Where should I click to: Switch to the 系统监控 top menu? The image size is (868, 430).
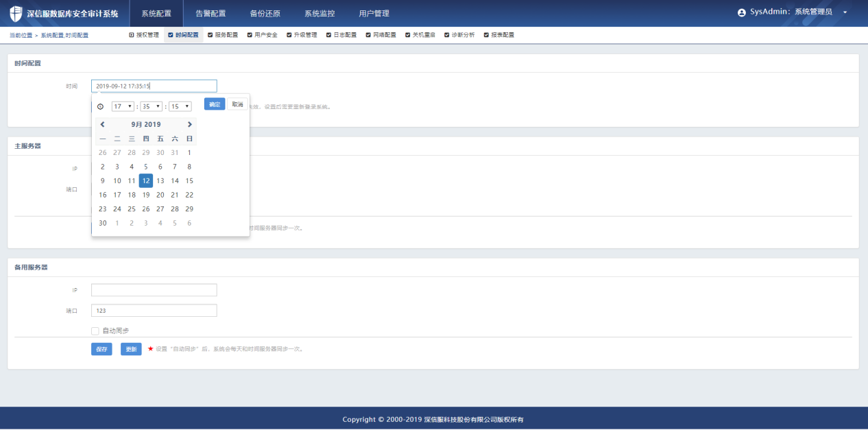(320, 13)
